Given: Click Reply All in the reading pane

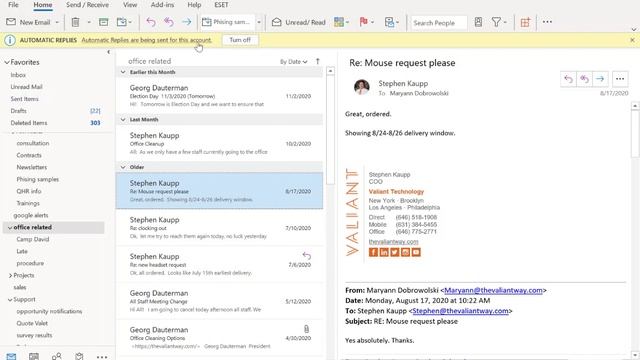Looking at the screenshot, I should pos(584,79).
